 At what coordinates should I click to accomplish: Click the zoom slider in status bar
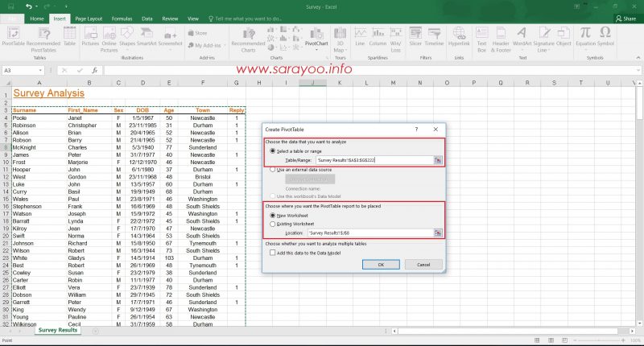click(x=600, y=340)
